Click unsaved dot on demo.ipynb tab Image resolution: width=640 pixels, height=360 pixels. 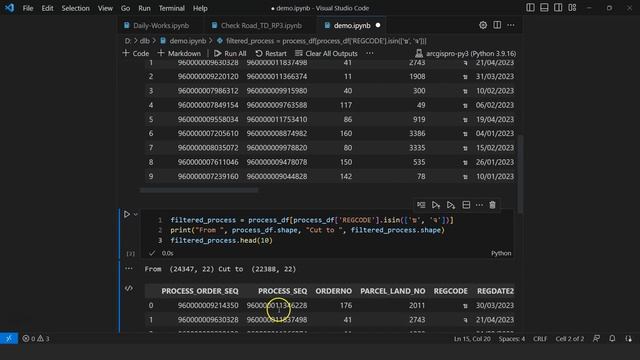[378, 25]
